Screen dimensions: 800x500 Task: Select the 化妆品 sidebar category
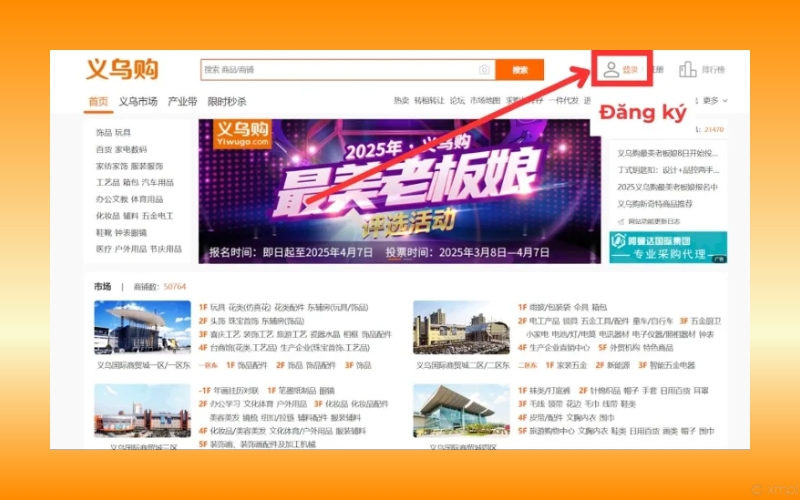pos(108,216)
